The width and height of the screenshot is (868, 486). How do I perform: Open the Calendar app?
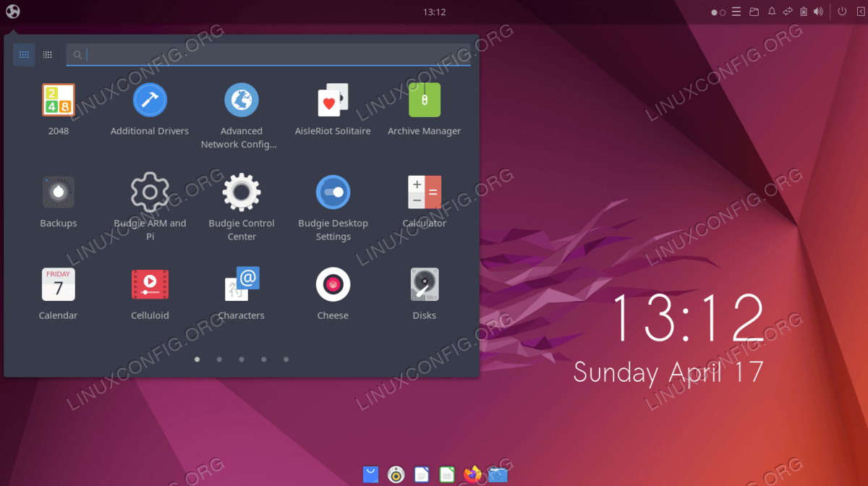[58, 294]
